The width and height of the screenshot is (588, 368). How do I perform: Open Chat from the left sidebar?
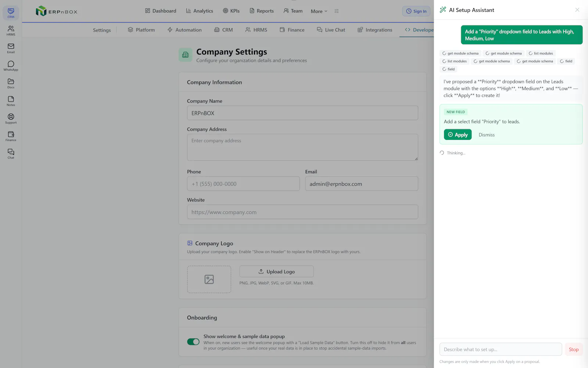[x=11, y=154]
